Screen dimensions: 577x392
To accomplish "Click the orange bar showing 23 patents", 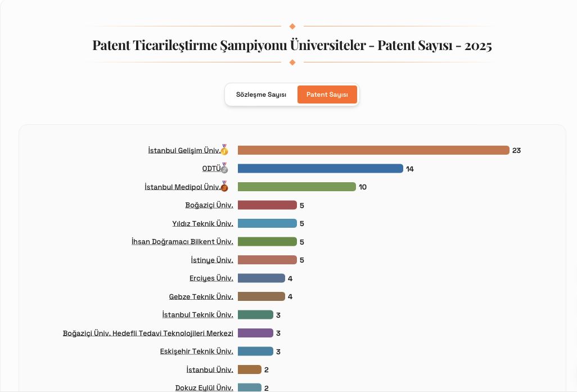I will (373, 150).
